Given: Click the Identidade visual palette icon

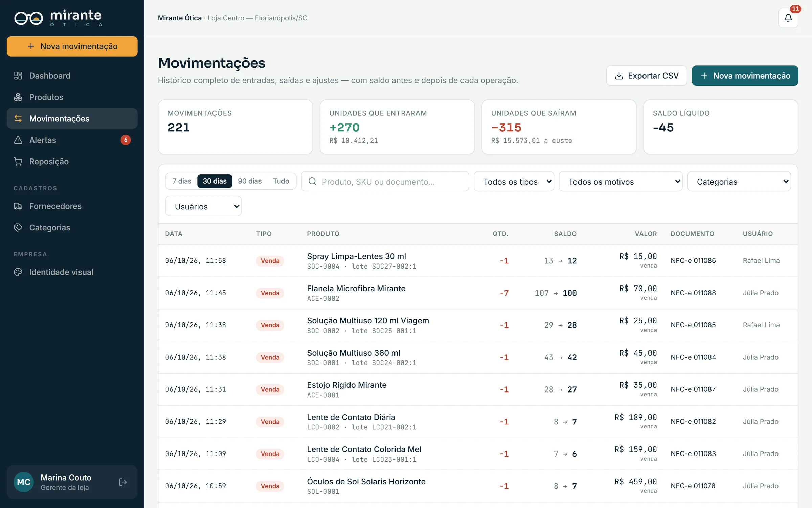Looking at the screenshot, I should tap(18, 272).
